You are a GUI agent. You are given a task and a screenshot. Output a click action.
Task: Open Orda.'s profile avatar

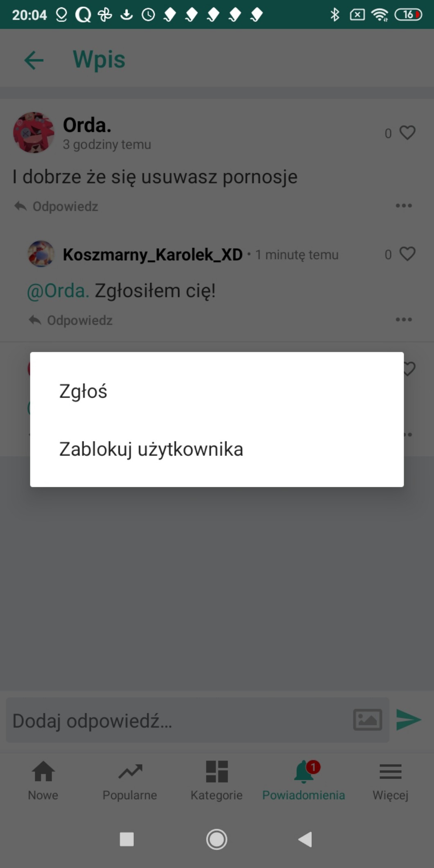coord(34,133)
